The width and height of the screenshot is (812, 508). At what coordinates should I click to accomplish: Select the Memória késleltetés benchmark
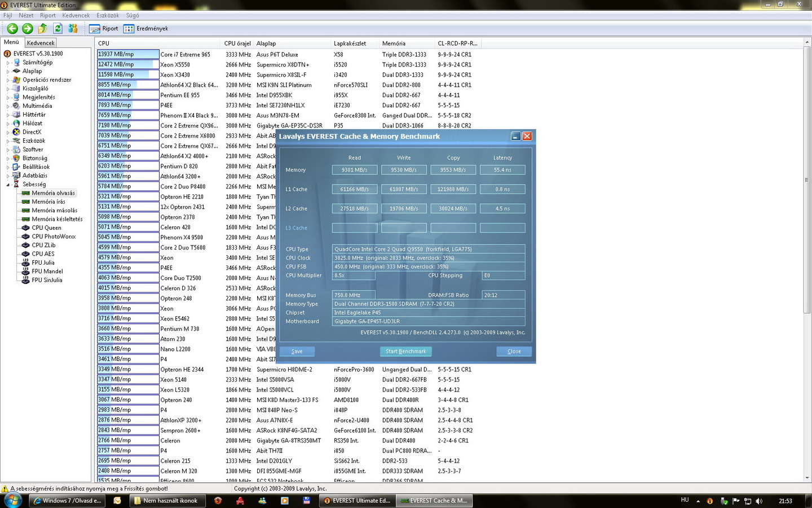coord(57,219)
